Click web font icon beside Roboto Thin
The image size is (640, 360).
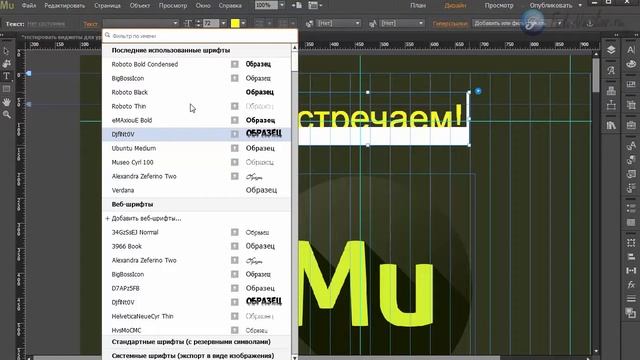(x=234, y=106)
